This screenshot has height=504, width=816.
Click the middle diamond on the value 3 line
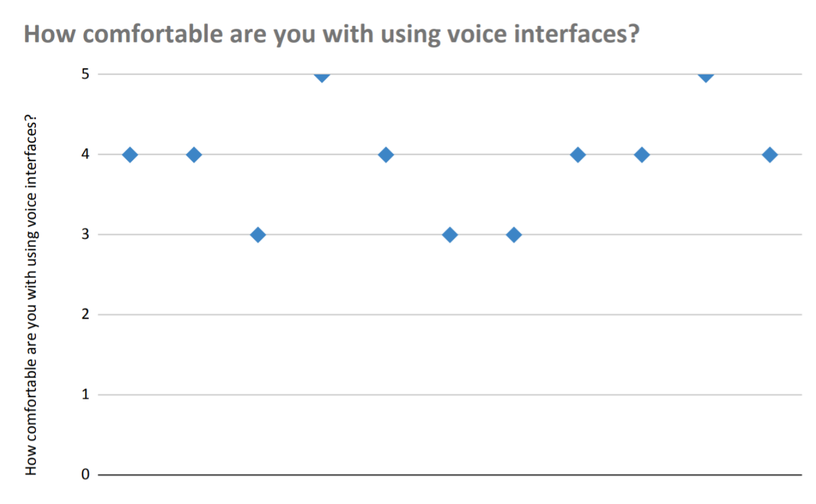[450, 235]
